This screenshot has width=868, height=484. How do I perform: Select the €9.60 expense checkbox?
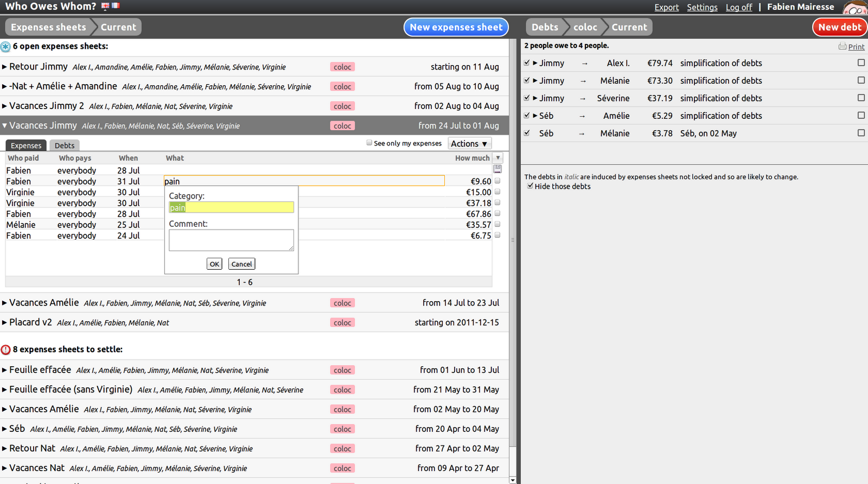(497, 181)
